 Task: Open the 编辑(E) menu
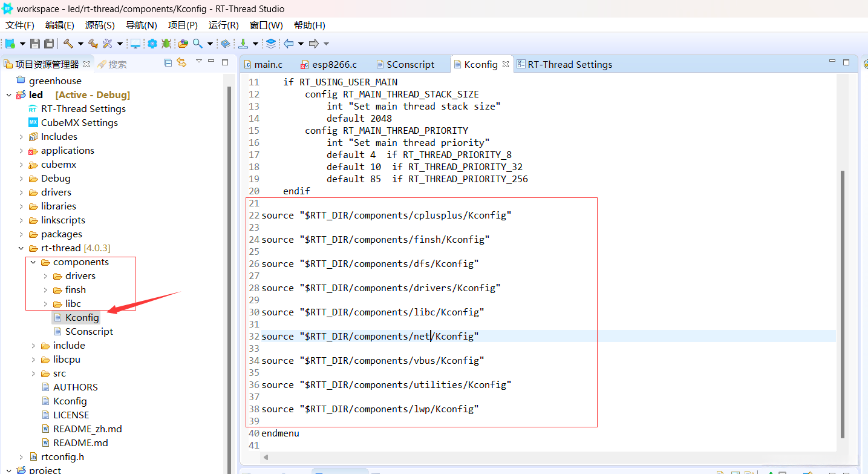pyautogui.click(x=60, y=25)
